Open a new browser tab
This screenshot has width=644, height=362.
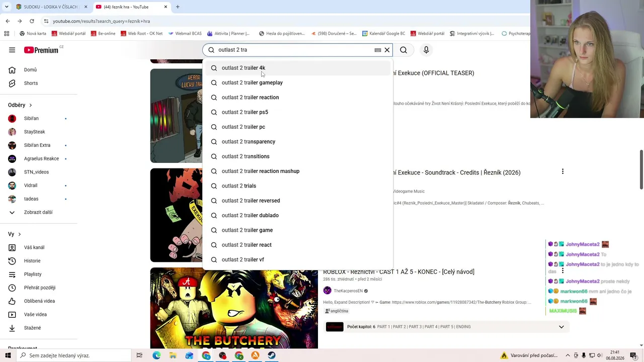[x=178, y=7]
